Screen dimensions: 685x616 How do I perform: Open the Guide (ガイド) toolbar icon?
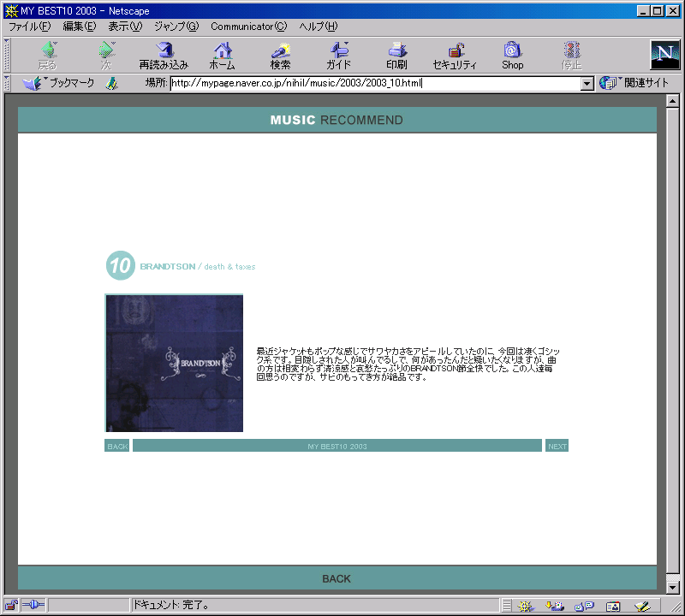(338, 56)
